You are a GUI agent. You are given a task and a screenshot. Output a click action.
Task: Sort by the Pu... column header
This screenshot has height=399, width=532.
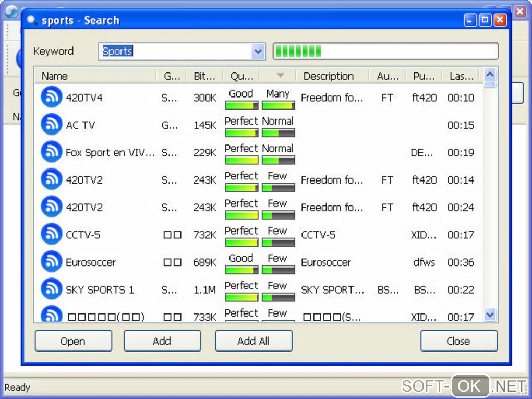click(x=424, y=76)
